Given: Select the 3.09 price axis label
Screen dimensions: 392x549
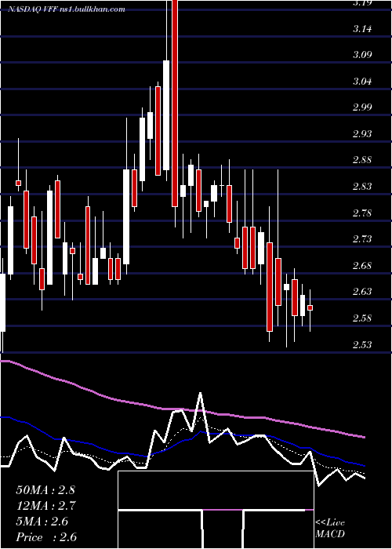Looking at the screenshot, I should click(362, 55).
